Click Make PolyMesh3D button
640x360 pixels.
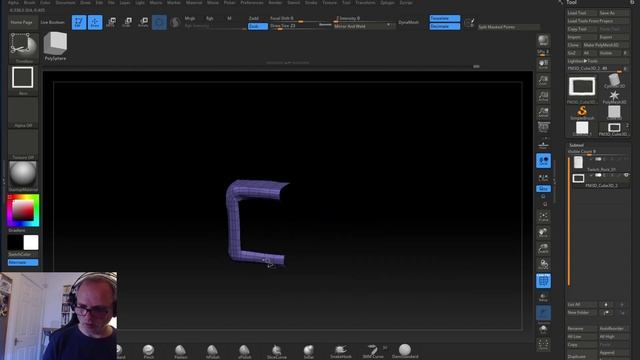coord(606,45)
